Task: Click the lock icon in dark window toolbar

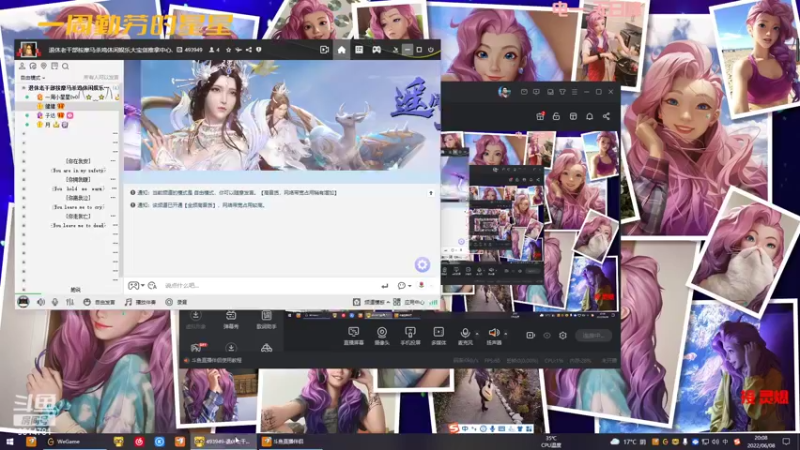Action: point(556,116)
